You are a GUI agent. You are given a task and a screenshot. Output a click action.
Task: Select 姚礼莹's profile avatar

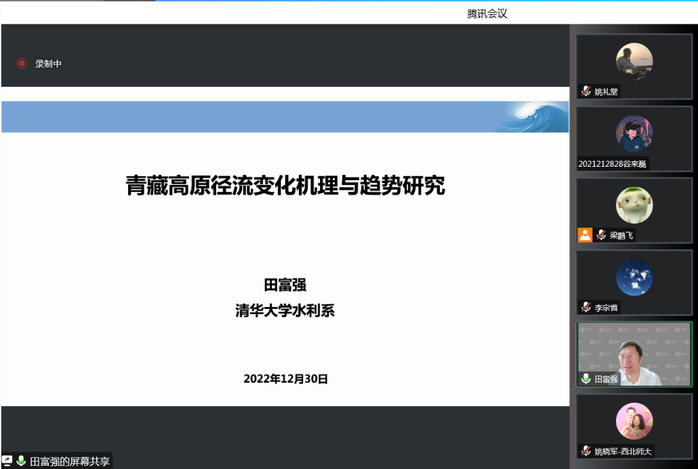(633, 61)
